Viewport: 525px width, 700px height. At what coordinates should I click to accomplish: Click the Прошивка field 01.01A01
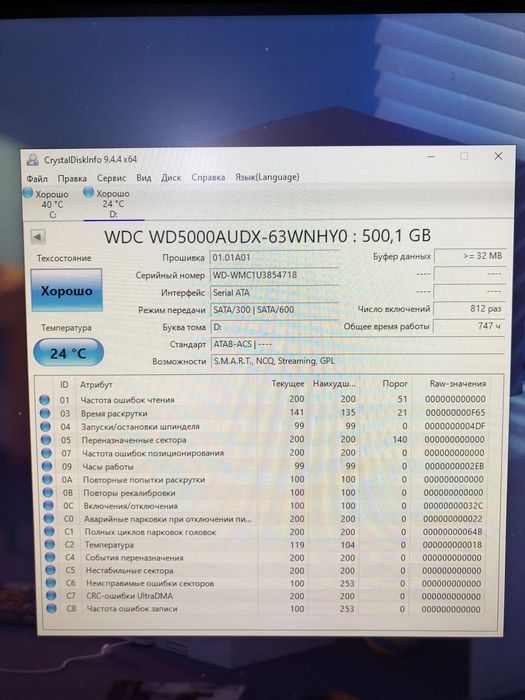coord(274,258)
